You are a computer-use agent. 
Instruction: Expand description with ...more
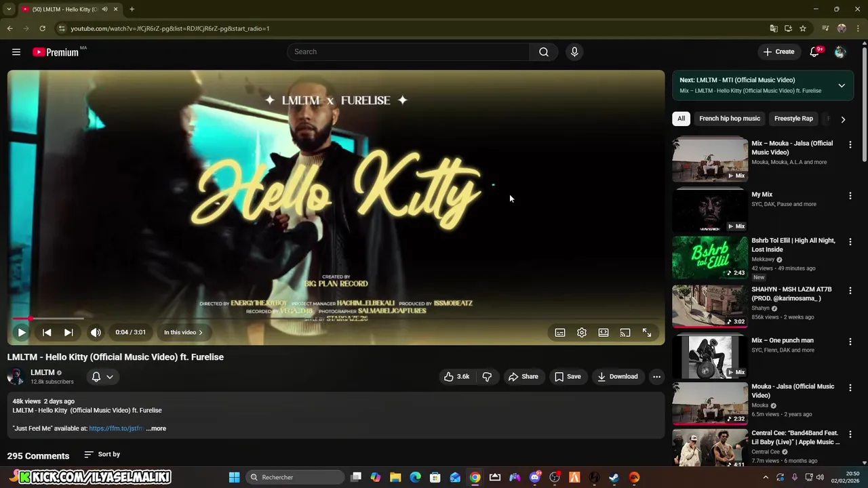tap(156, 428)
